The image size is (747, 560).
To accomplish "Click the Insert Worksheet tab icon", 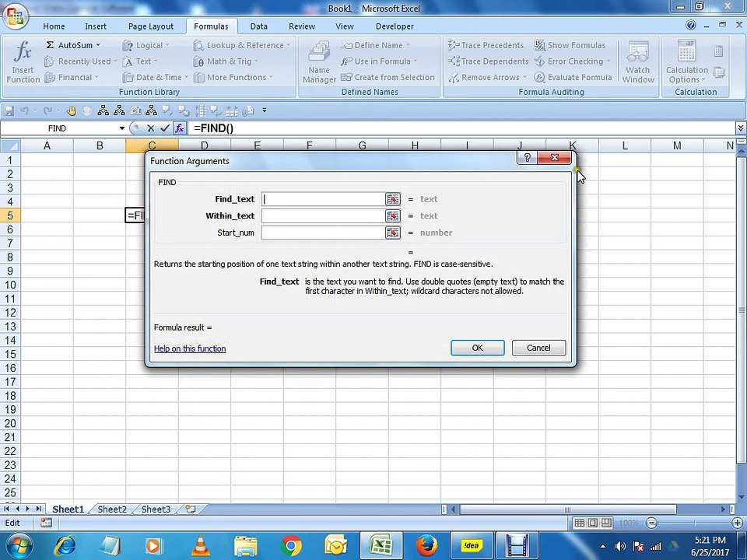I will [x=191, y=509].
